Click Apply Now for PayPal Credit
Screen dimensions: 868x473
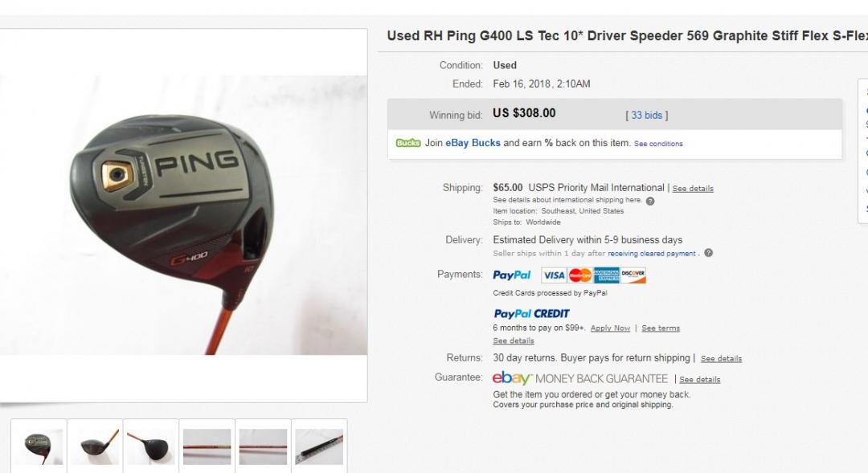610,328
